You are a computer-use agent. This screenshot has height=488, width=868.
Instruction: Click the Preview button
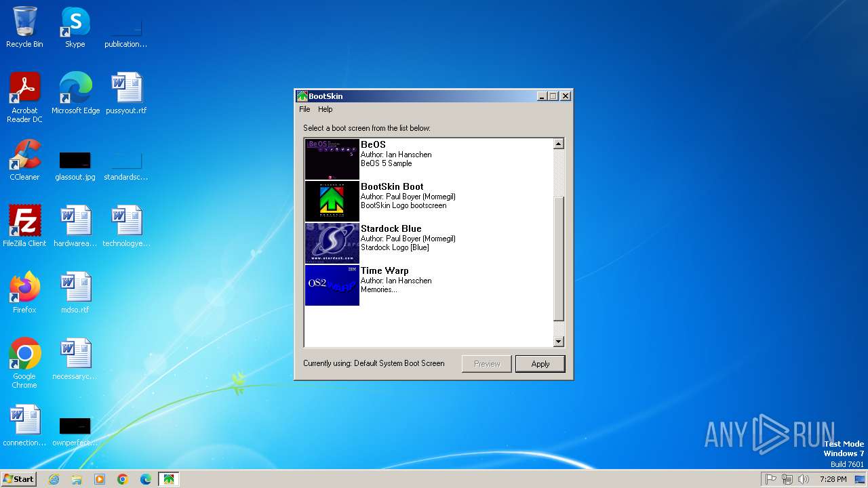click(x=487, y=364)
